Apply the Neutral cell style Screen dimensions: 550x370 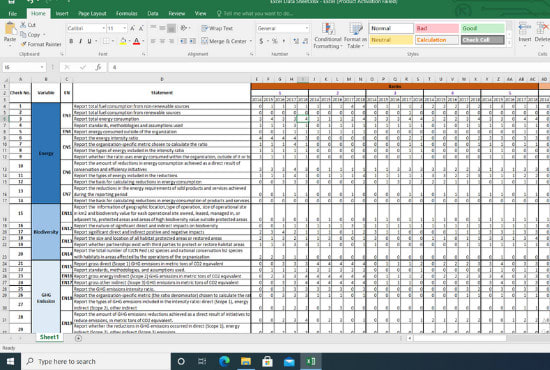(391, 40)
